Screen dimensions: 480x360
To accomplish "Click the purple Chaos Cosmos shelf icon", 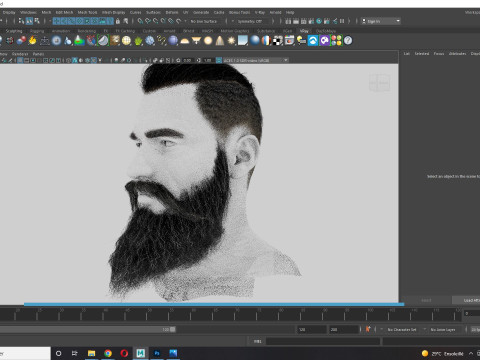I will coord(324,41).
